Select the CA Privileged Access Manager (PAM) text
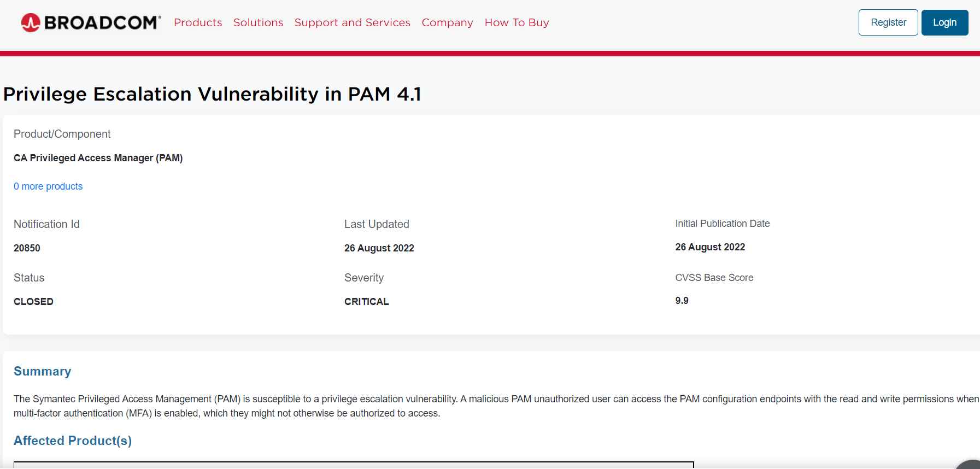The height and width of the screenshot is (469, 980). 98,158
